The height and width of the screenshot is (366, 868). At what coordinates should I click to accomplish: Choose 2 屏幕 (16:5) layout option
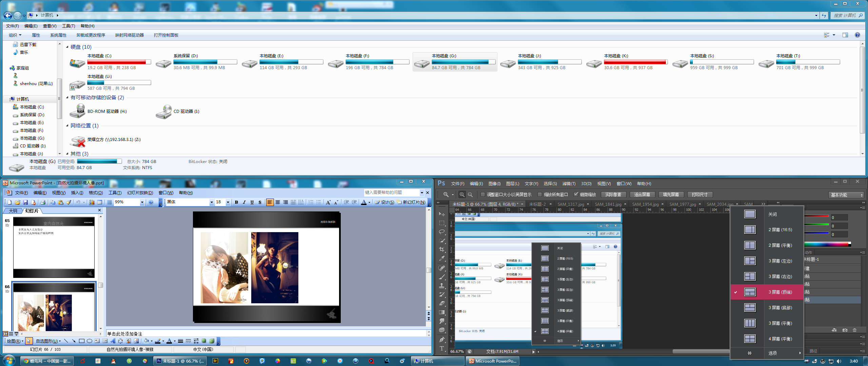(x=767, y=230)
